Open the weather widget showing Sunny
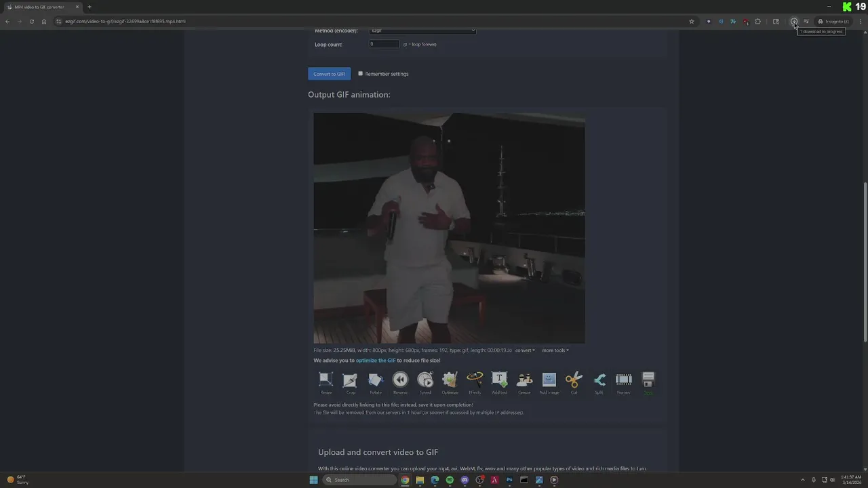The height and width of the screenshot is (488, 868). [x=18, y=479]
